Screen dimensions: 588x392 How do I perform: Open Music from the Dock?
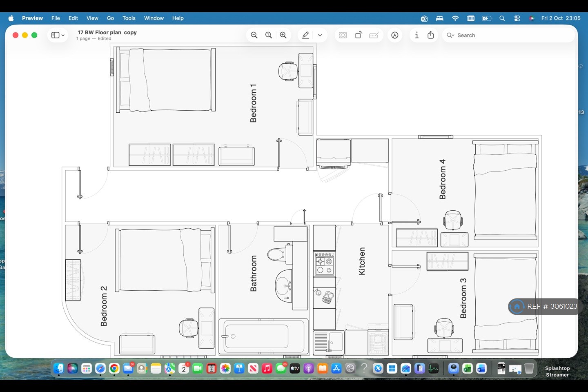(267, 368)
